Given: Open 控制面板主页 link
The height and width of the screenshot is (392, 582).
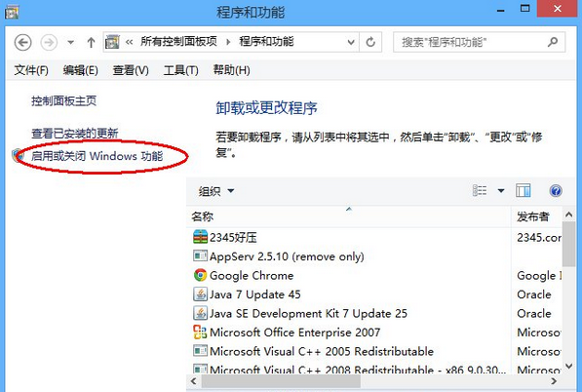Looking at the screenshot, I should pos(63,100).
